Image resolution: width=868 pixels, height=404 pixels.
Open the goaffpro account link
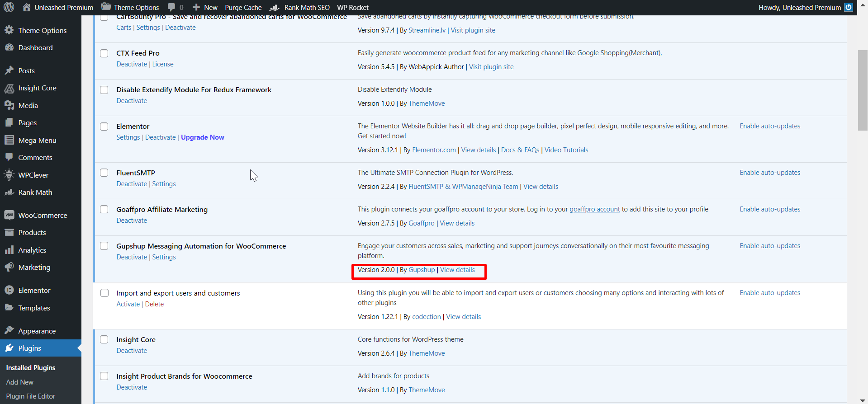click(594, 209)
